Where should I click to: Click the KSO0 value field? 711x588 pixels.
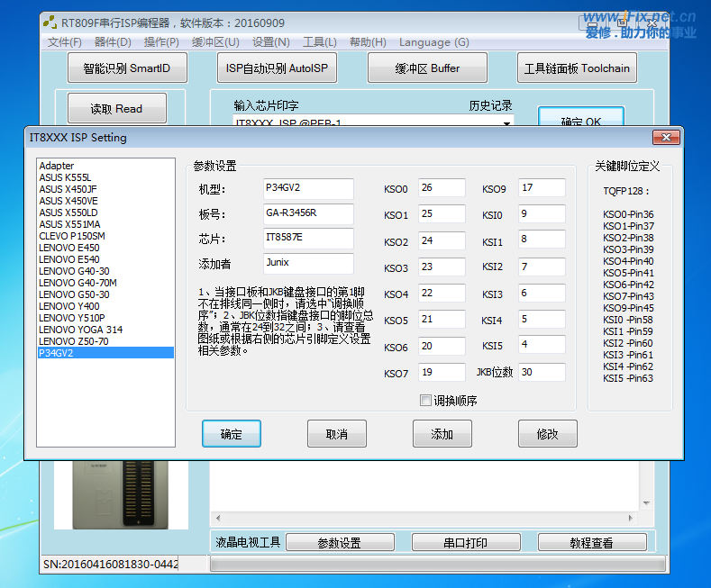point(441,188)
